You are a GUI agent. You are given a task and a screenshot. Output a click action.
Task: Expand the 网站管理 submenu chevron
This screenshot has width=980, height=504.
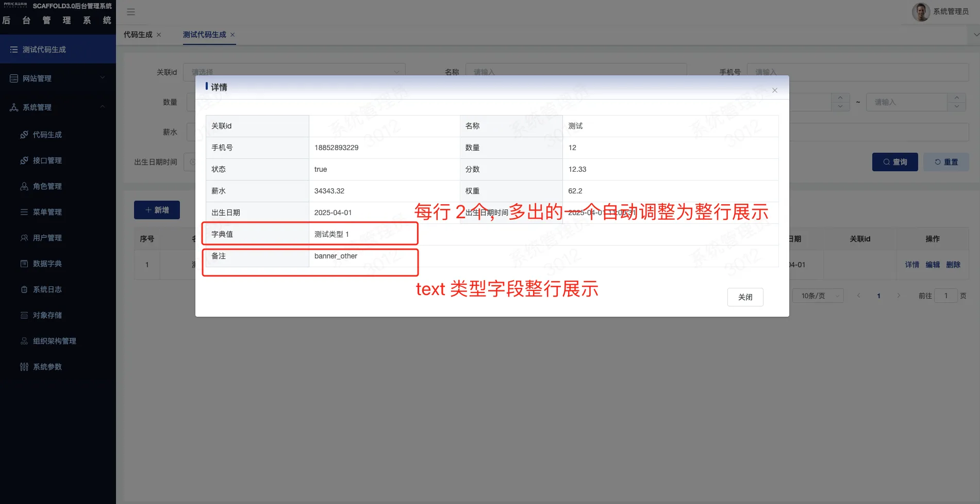(103, 78)
